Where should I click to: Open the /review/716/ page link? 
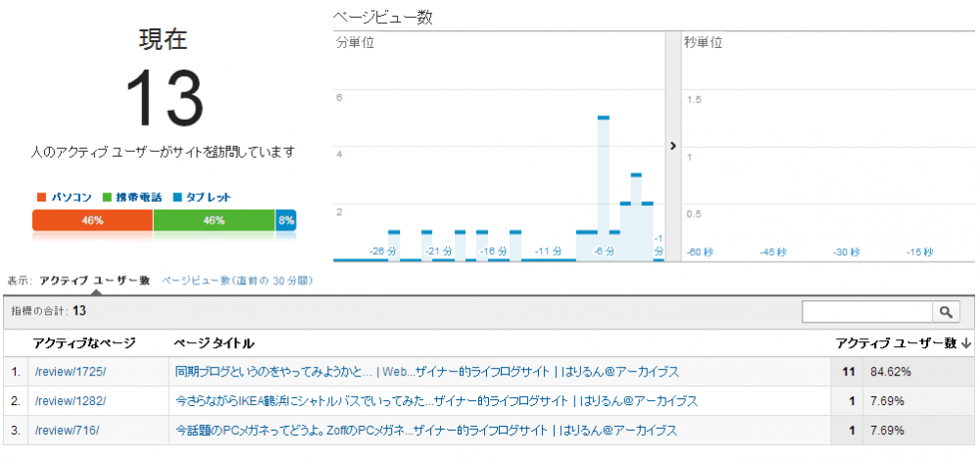(x=67, y=431)
